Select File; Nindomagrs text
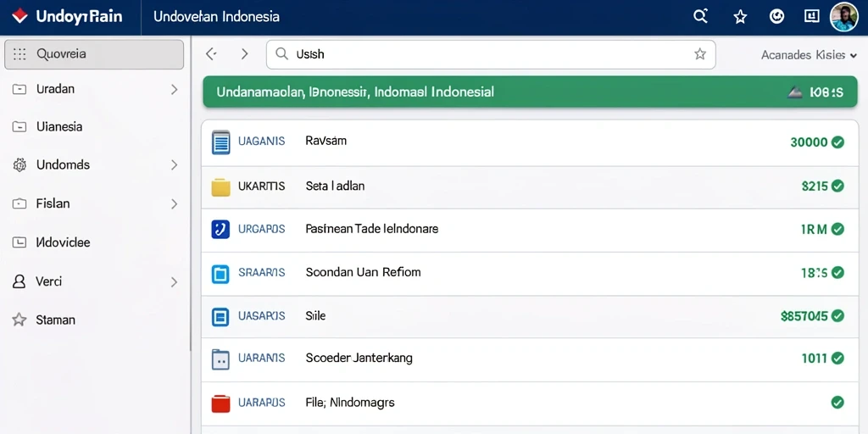 click(350, 403)
